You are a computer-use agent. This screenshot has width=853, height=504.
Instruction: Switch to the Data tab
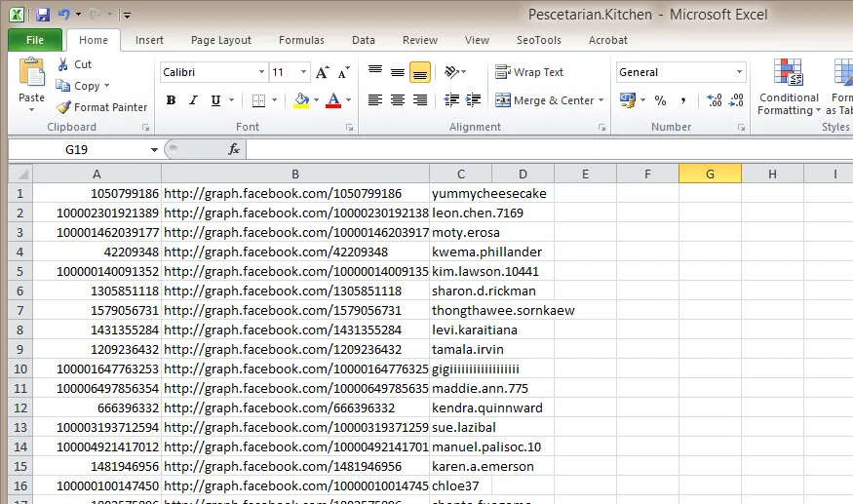click(x=364, y=40)
